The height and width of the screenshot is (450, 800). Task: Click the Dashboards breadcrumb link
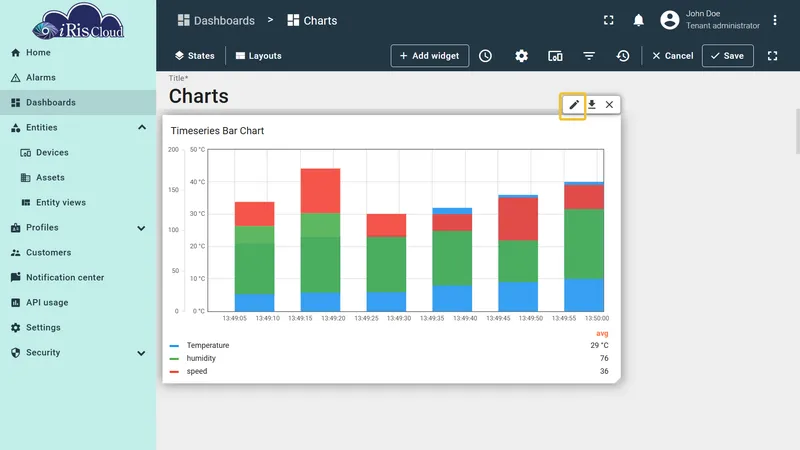216,20
